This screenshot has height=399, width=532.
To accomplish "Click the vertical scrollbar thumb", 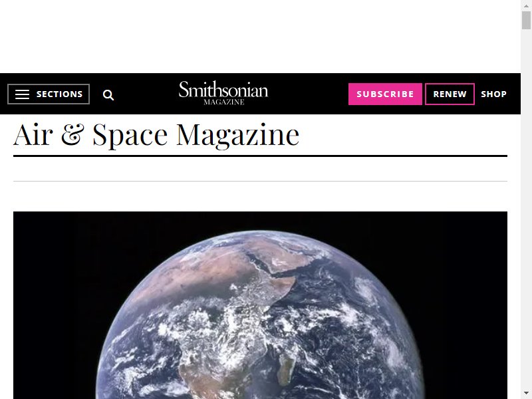I will (x=526, y=21).
